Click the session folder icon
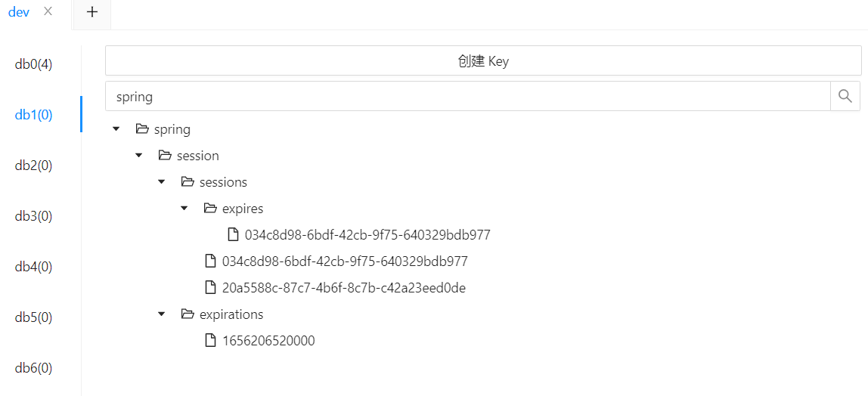 (x=165, y=156)
